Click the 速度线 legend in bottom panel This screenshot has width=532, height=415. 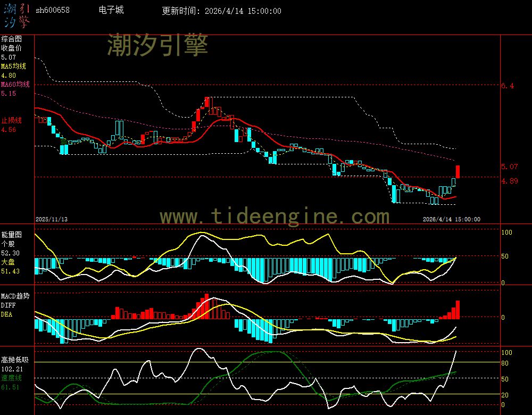pos(11,377)
